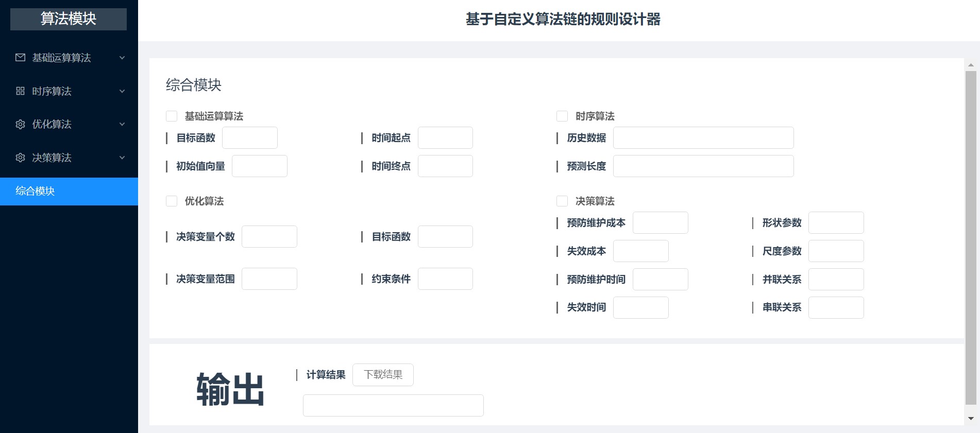Expand the 时序算法 submenu chevron
This screenshot has width=980, height=433.
point(122,91)
